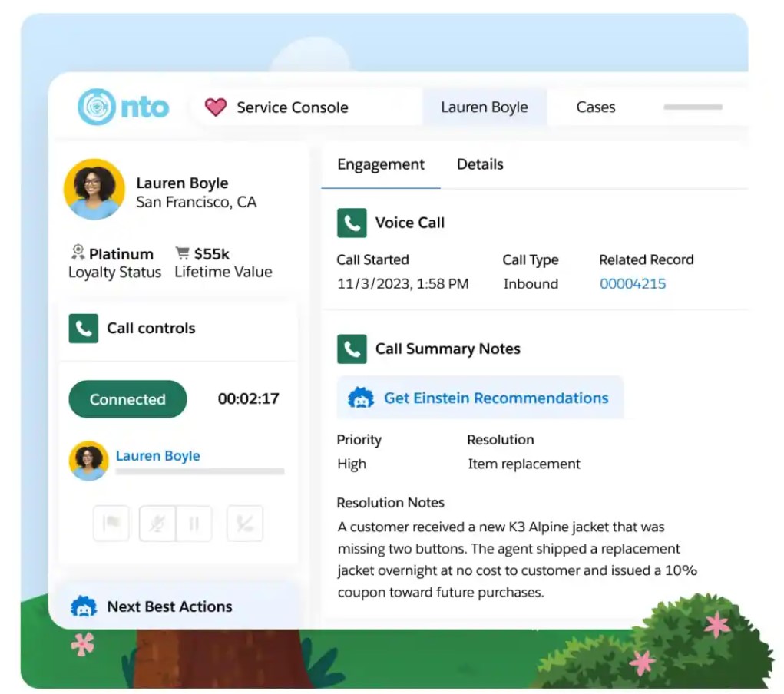Click Lauren Boyle's large profile photo

point(94,189)
